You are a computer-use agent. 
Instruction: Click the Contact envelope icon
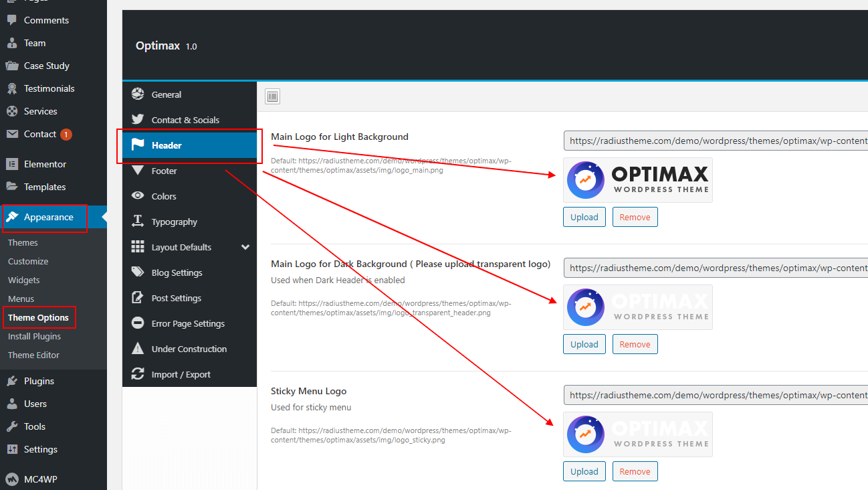pyautogui.click(x=12, y=134)
